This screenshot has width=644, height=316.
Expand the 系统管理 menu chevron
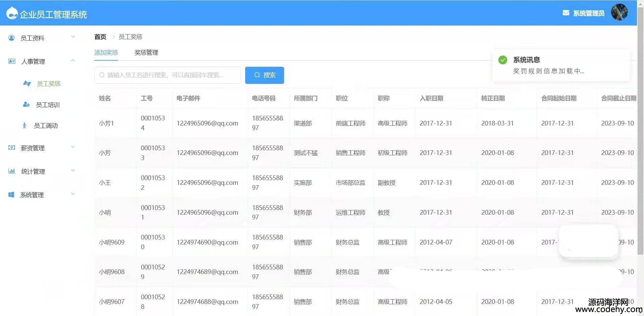[x=73, y=194]
